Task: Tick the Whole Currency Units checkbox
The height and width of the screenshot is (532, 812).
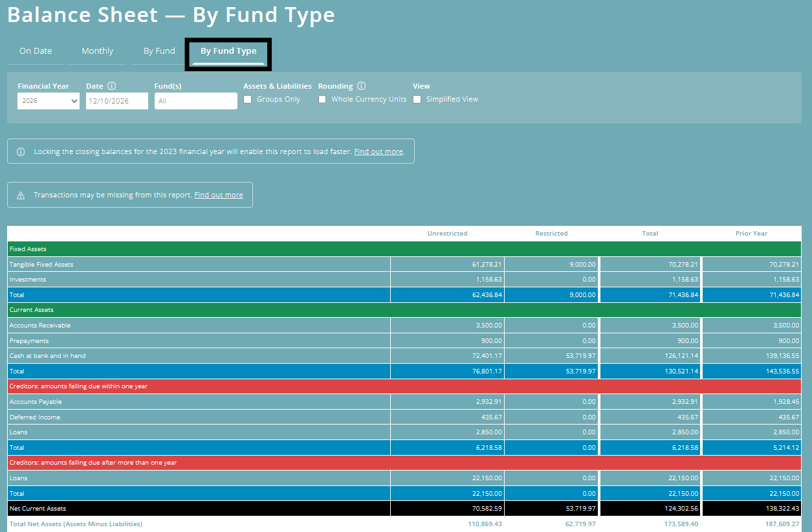Action: [322, 100]
